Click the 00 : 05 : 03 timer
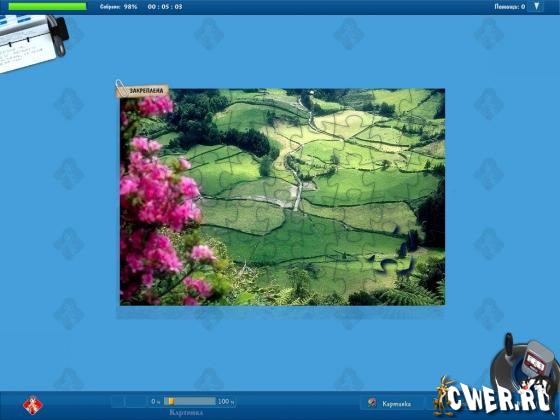 click(165, 7)
